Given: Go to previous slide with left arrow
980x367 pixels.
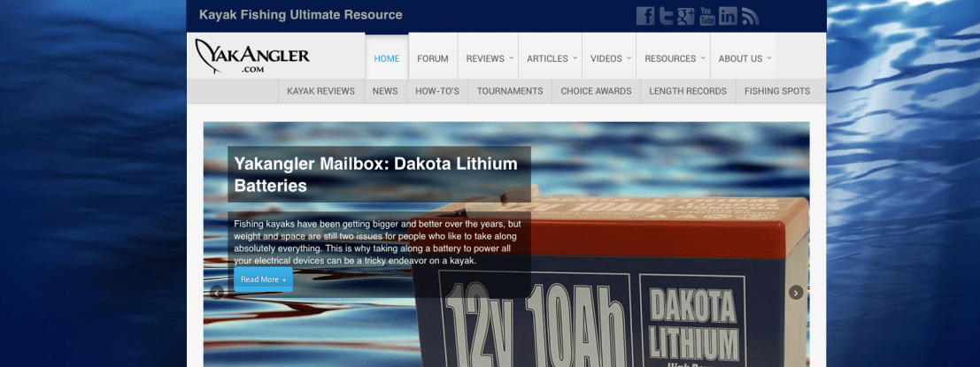Looking at the screenshot, I should pyautogui.click(x=216, y=293).
